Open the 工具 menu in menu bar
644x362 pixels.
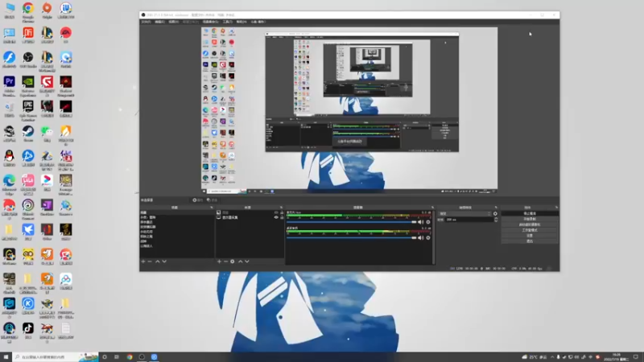tap(227, 22)
